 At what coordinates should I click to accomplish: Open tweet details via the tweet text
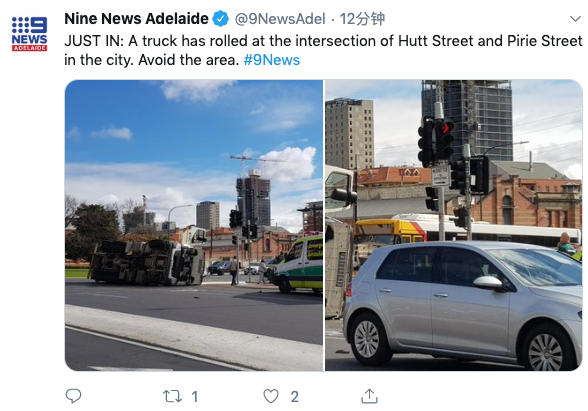[323, 50]
